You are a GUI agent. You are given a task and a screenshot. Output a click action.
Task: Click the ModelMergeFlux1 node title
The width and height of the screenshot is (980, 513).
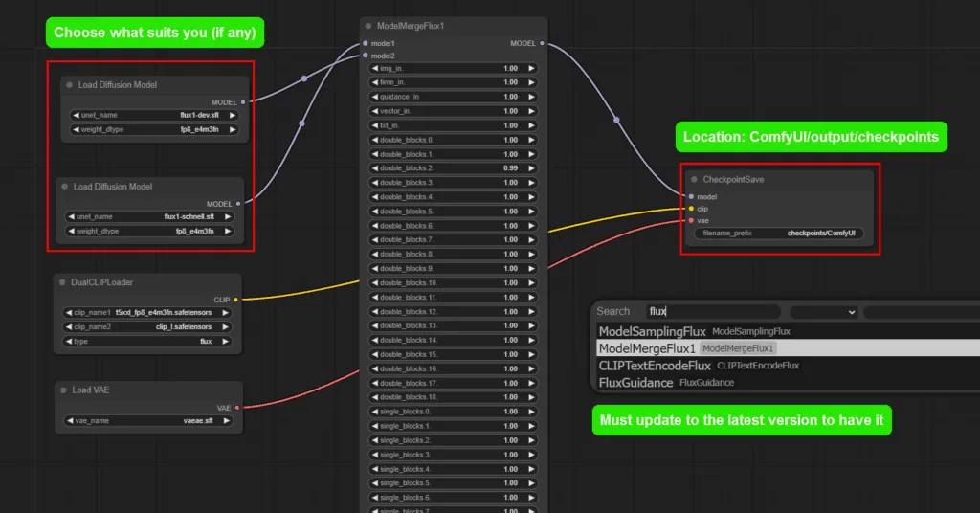click(x=410, y=26)
